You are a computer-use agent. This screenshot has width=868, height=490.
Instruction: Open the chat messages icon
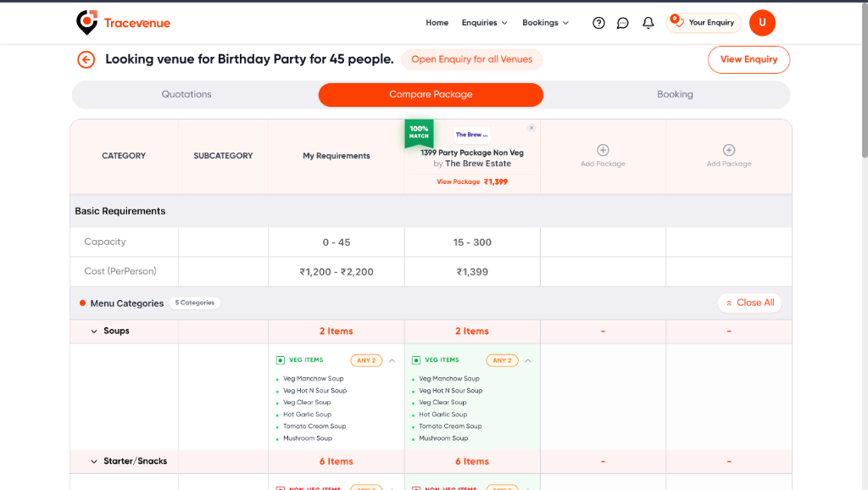pyautogui.click(x=623, y=23)
